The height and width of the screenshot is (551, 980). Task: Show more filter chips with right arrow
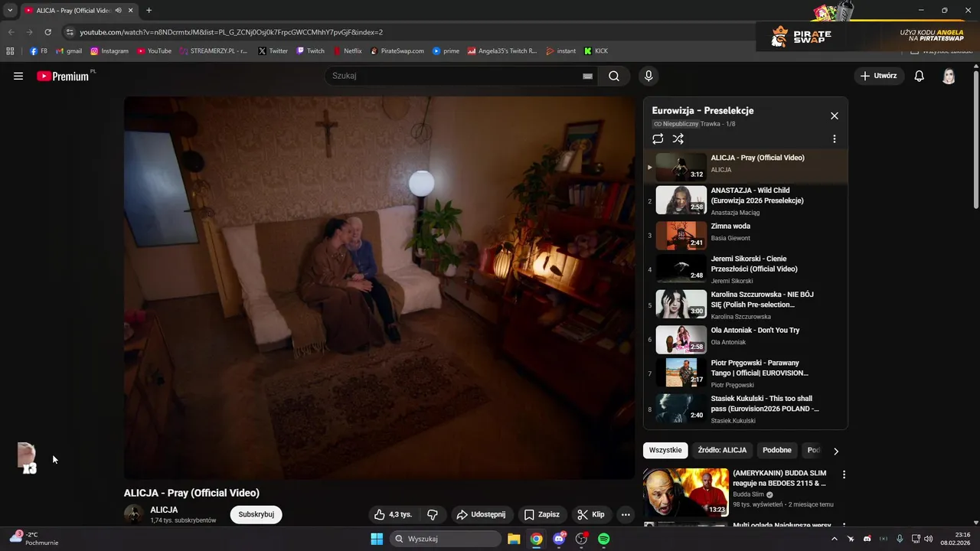pyautogui.click(x=835, y=451)
